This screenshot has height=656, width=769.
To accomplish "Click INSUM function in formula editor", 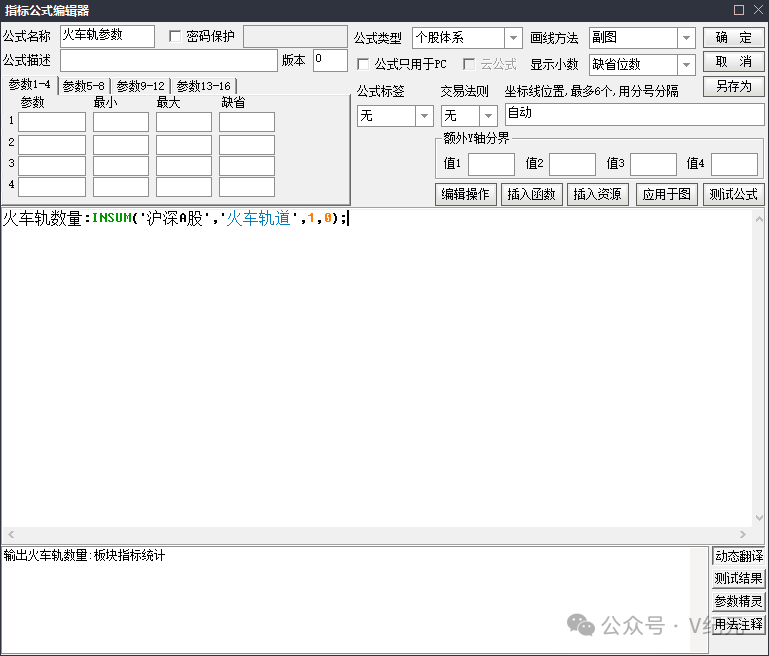I will point(112,218).
